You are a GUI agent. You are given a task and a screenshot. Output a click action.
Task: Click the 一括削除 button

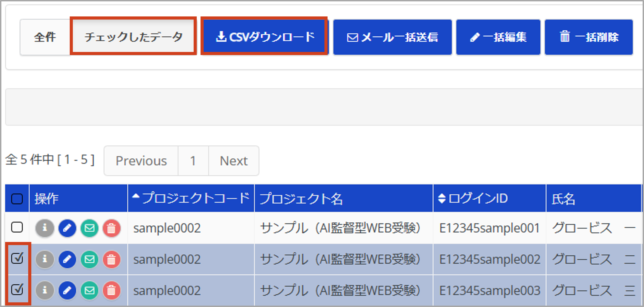pyautogui.click(x=589, y=37)
